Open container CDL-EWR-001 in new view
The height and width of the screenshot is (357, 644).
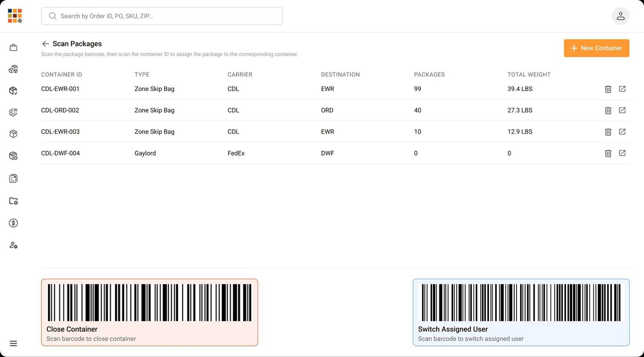pyautogui.click(x=622, y=89)
